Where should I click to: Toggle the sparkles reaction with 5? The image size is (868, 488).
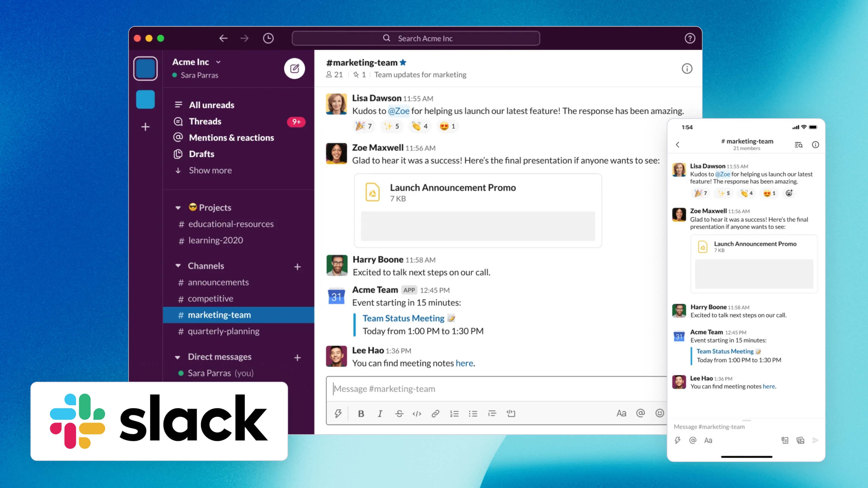(392, 126)
